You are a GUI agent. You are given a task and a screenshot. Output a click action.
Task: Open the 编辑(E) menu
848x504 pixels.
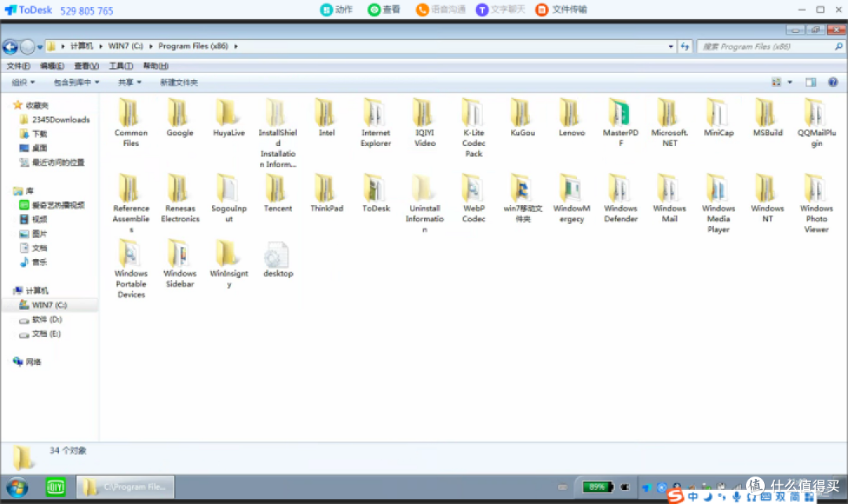52,66
